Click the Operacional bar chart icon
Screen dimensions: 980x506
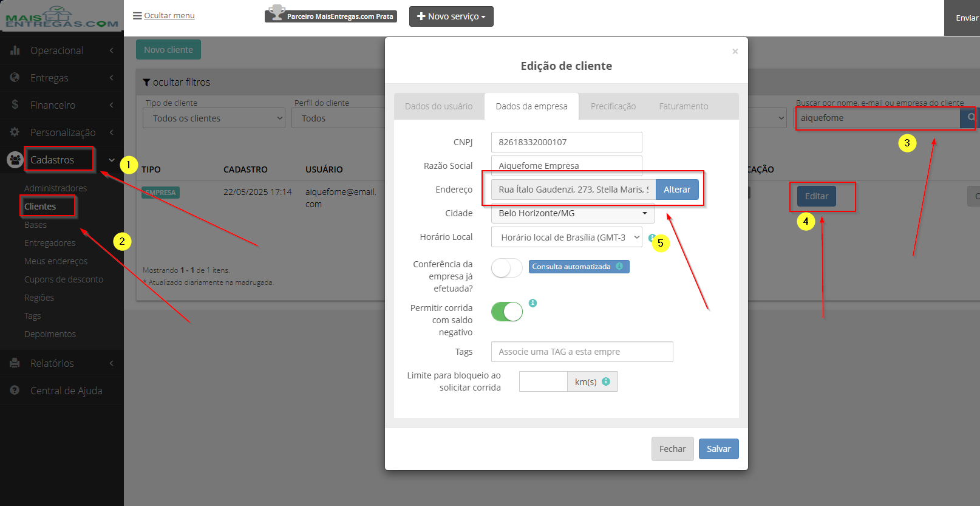15,50
